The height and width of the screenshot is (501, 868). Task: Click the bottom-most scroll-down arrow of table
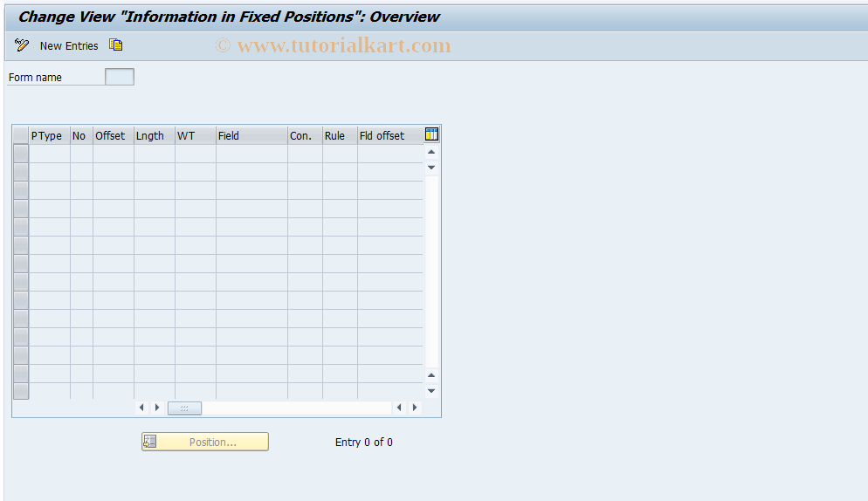point(431,391)
